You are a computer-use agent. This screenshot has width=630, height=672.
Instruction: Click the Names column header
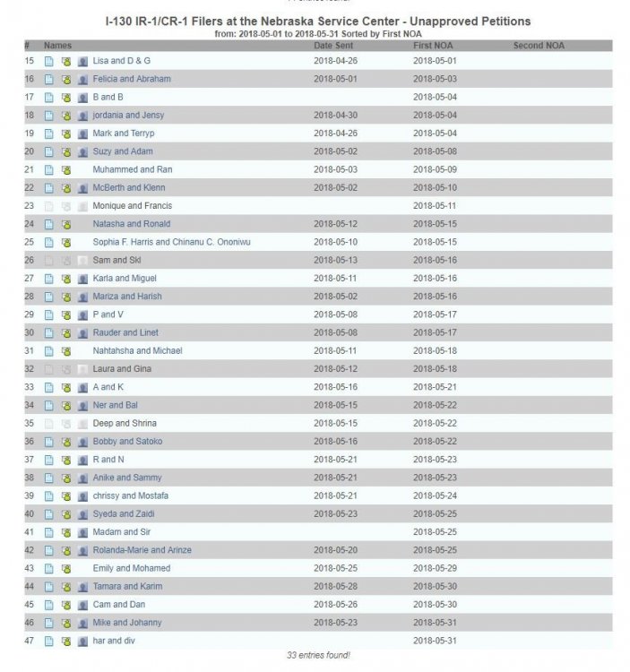(57, 46)
